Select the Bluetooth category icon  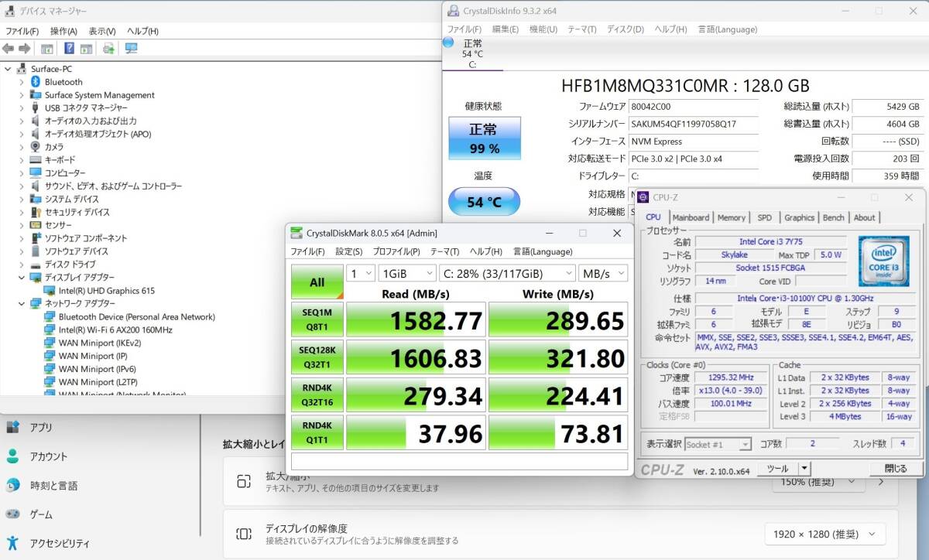[36, 82]
